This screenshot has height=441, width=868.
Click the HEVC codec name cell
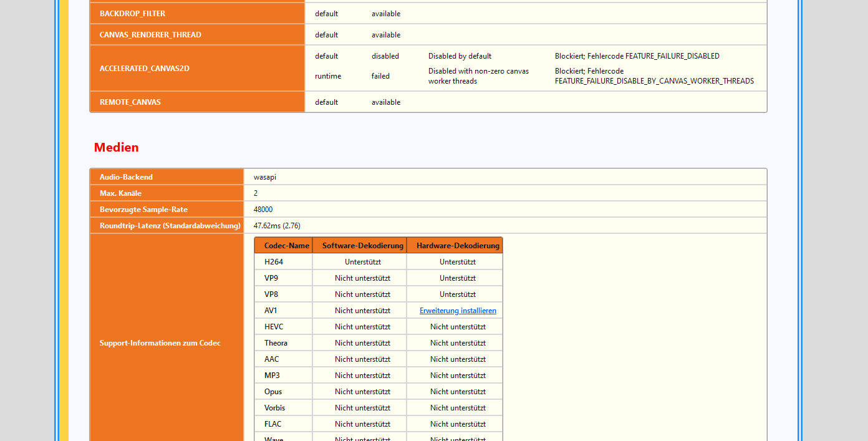click(274, 327)
